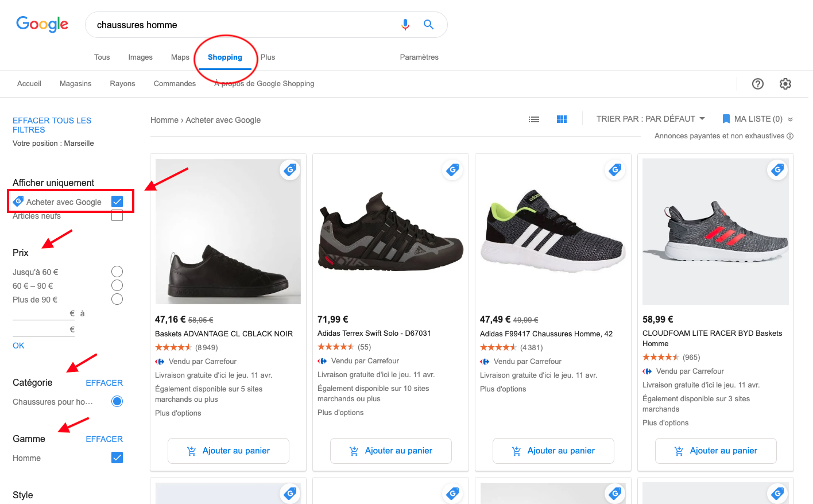Open Magasins in Shopping navigation
This screenshot has width=813, height=504.
(76, 84)
